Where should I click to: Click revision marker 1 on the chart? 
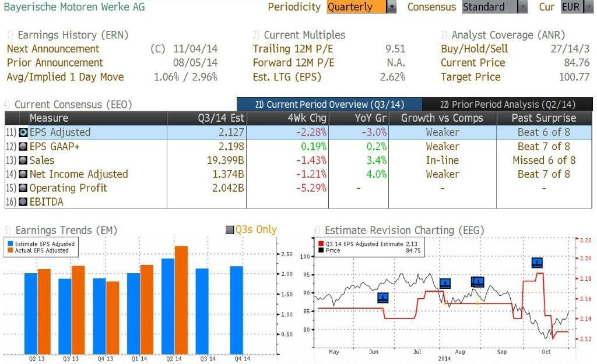pos(477,282)
